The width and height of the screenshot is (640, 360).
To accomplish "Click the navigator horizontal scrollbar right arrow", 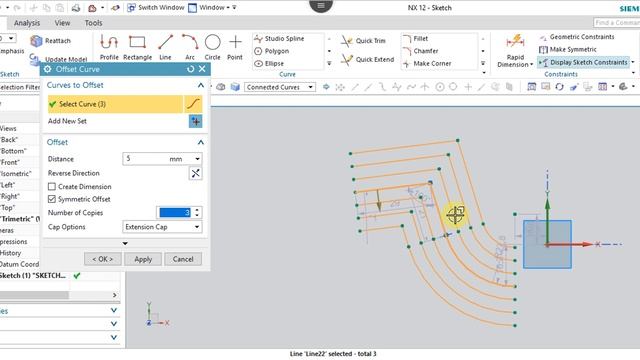I will coord(115,295).
